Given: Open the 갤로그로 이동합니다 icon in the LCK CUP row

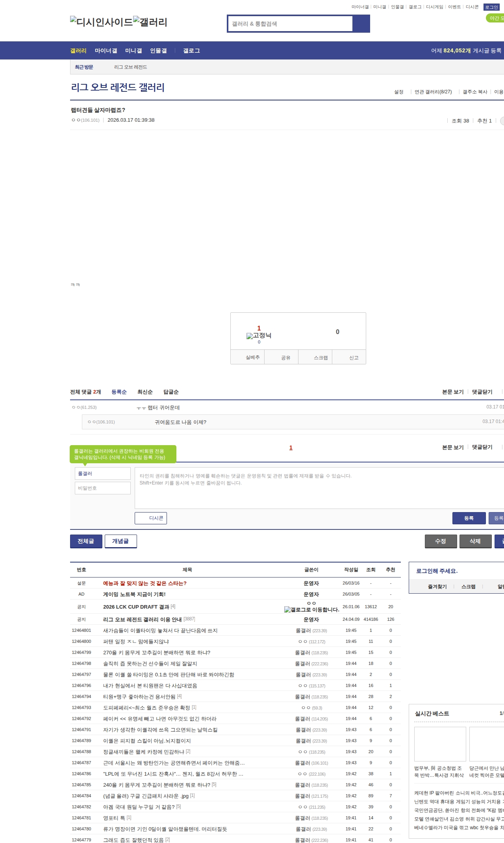Looking at the screenshot, I should (x=311, y=609).
